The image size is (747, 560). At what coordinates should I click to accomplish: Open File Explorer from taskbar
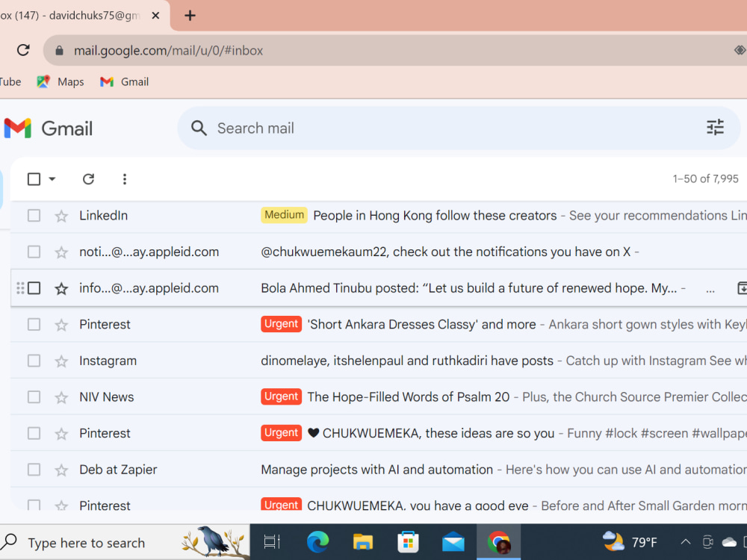click(x=362, y=542)
